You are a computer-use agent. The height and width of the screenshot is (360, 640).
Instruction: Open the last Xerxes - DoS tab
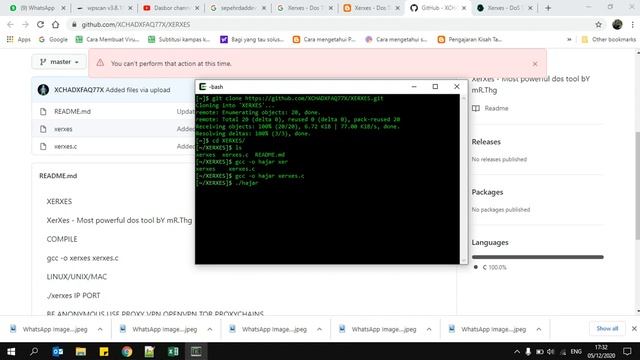point(504,8)
